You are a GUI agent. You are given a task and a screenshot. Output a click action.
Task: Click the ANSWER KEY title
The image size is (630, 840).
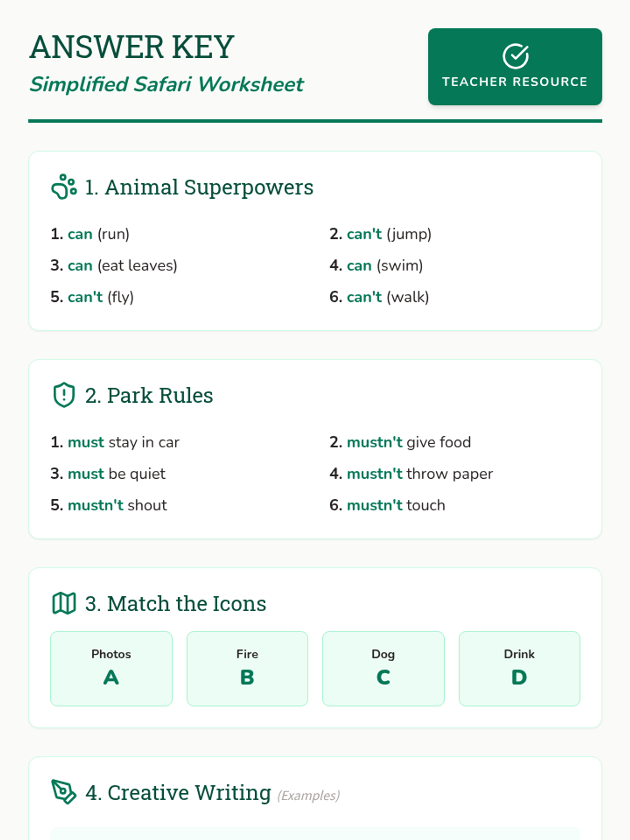pos(131,47)
